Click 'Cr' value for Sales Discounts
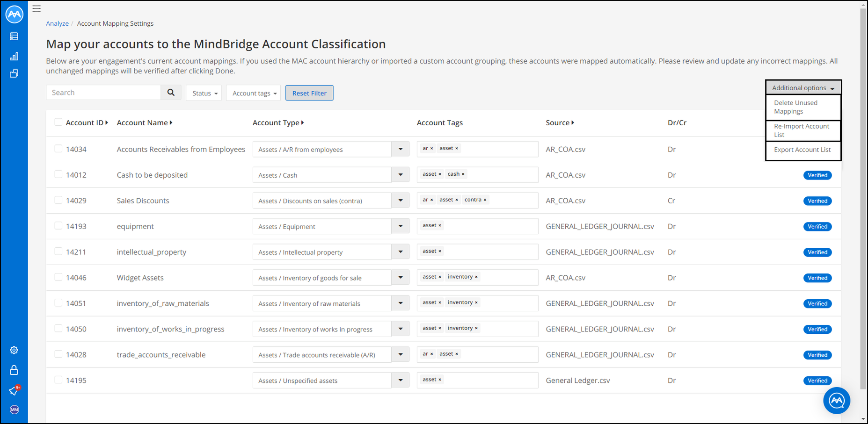 point(671,201)
